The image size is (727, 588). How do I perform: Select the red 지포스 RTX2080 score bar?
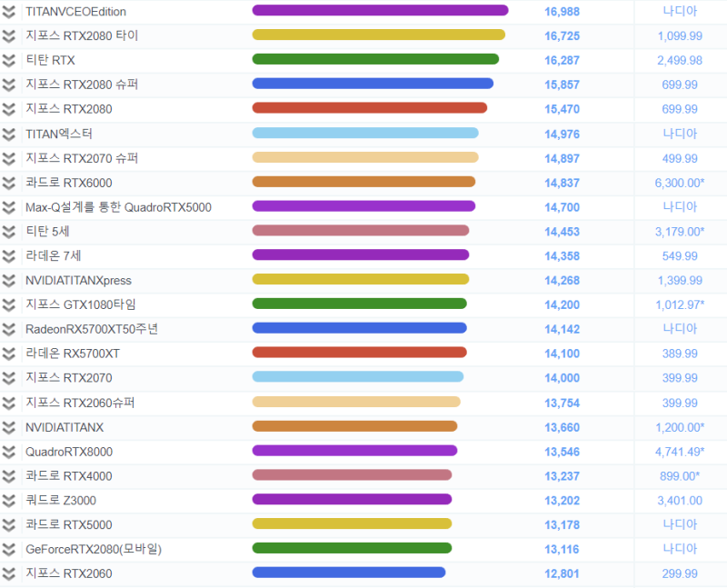click(x=370, y=108)
